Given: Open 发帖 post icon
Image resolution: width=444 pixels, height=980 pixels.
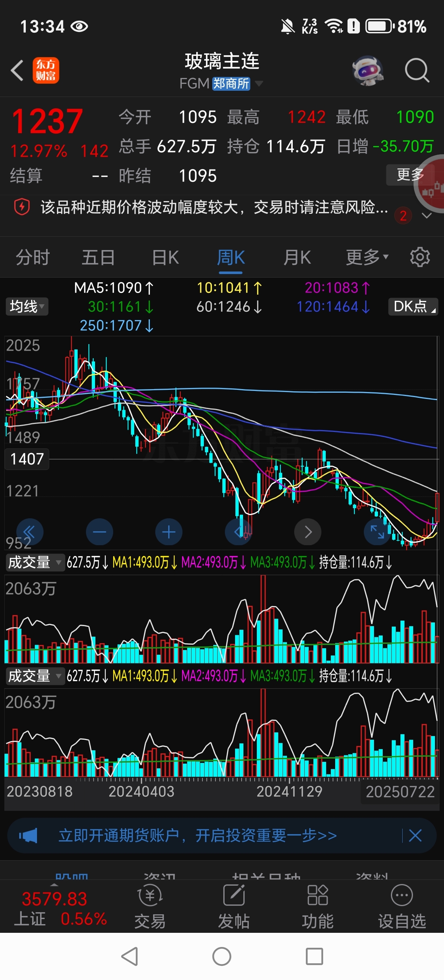Looking at the screenshot, I should [x=234, y=907].
